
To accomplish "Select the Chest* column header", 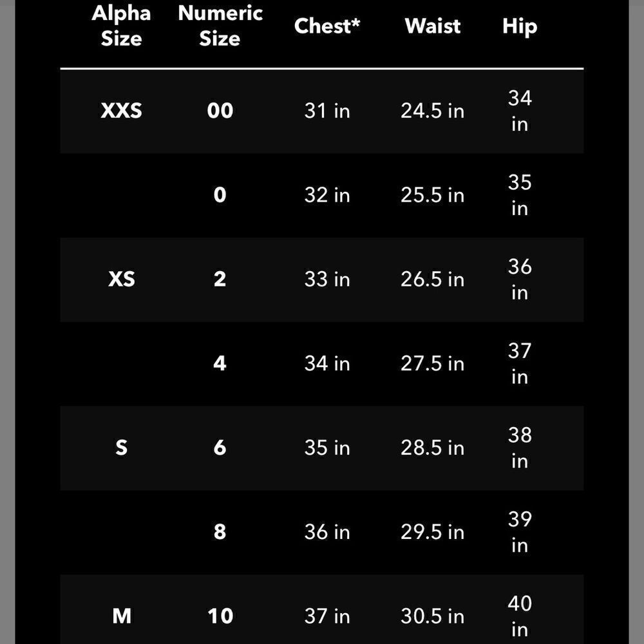I will click(x=327, y=26).
